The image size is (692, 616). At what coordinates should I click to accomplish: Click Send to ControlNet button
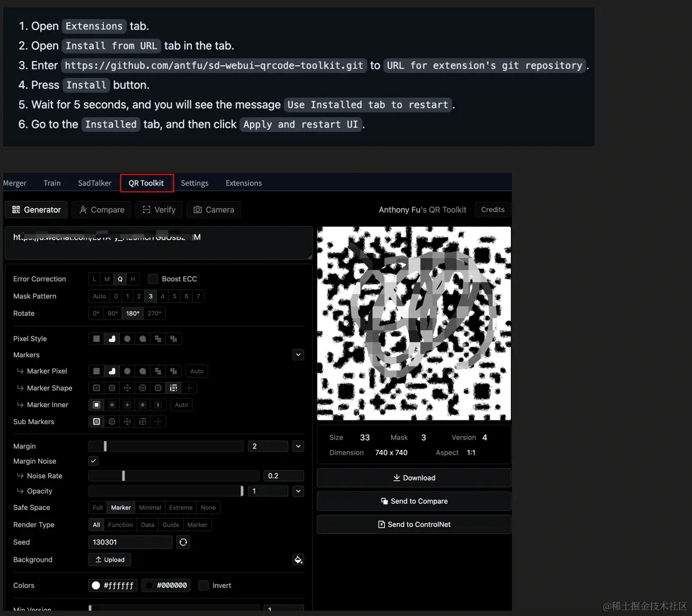pos(414,524)
